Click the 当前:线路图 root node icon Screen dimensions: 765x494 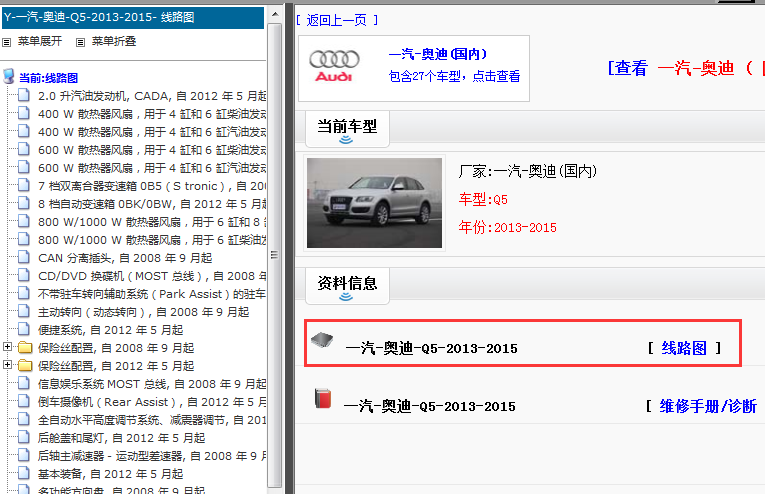click(9, 77)
